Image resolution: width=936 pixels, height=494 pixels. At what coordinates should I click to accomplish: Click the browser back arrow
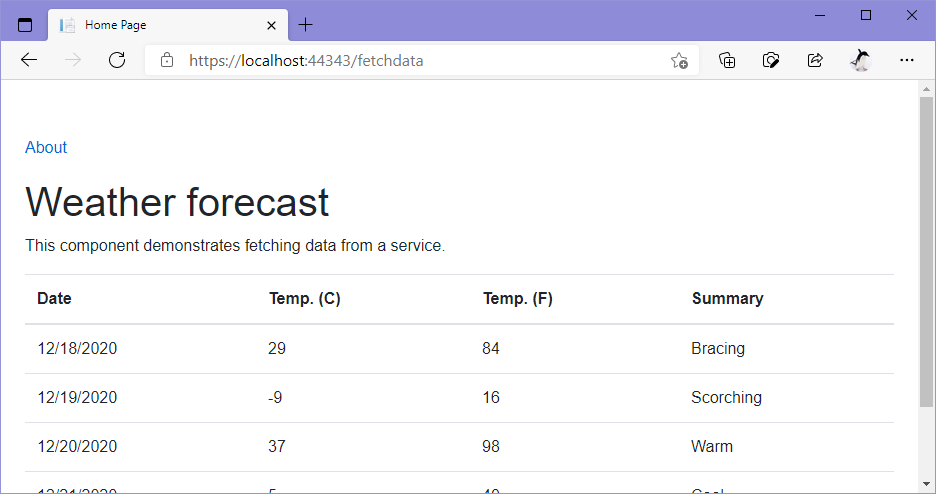(x=29, y=60)
